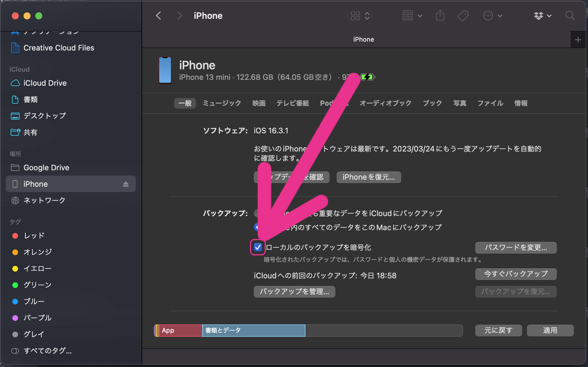Click the iCloud Drive icon

[14, 83]
